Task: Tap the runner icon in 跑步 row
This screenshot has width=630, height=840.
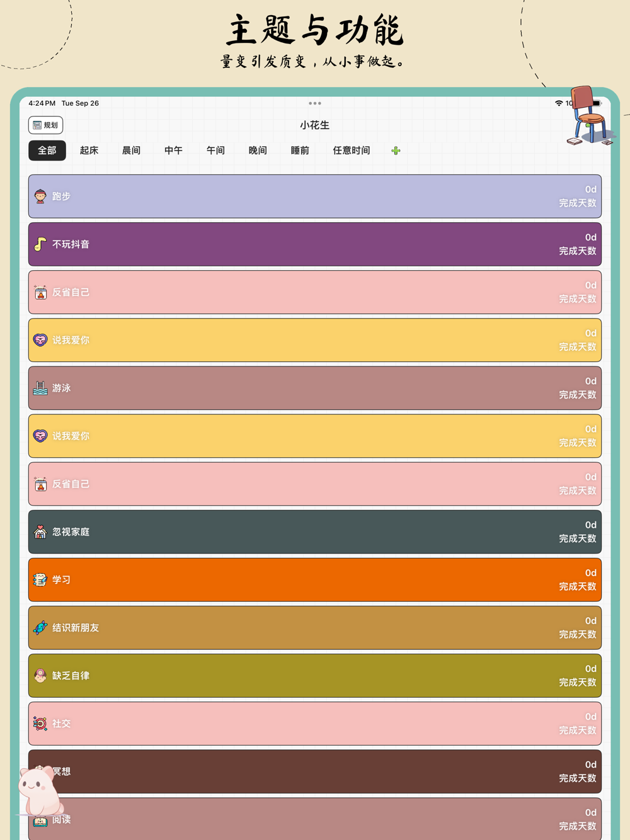Action: [40, 196]
